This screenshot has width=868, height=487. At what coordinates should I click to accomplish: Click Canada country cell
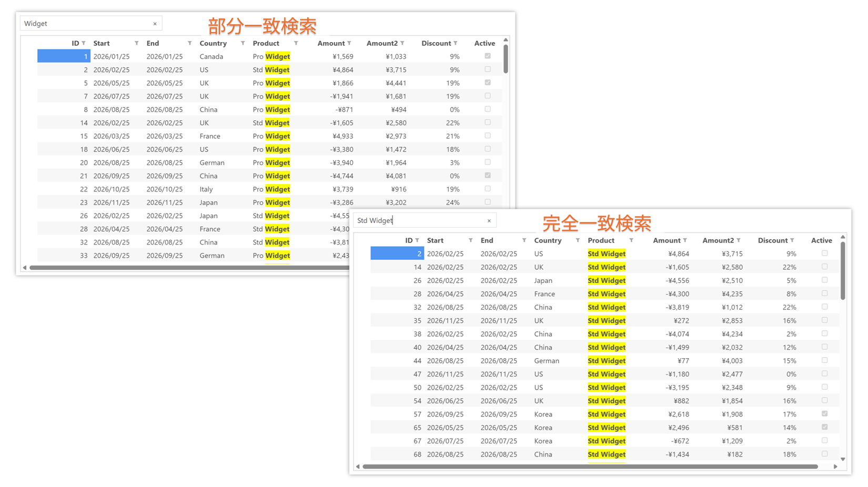pos(211,56)
